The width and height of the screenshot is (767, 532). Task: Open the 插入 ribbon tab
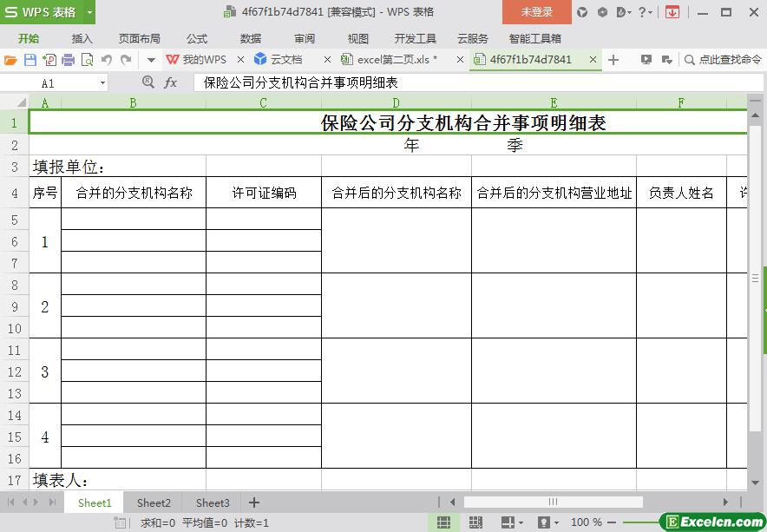click(x=82, y=38)
